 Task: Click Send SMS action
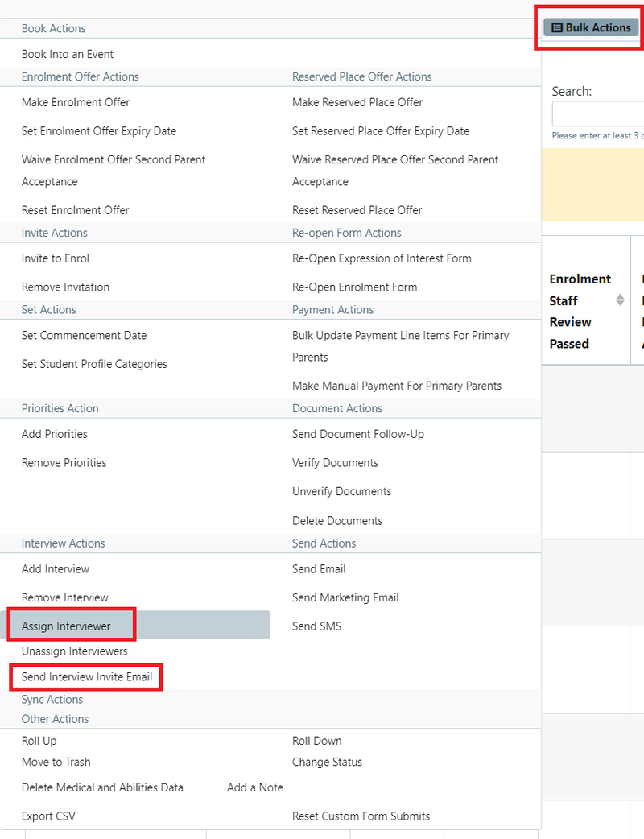(x=316, y=626)
